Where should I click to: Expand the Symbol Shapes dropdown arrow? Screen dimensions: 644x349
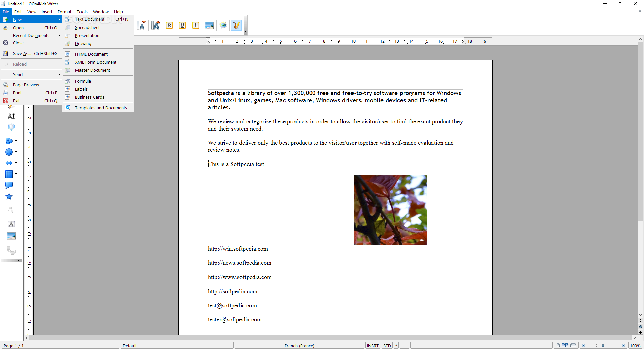click(16, 152)
